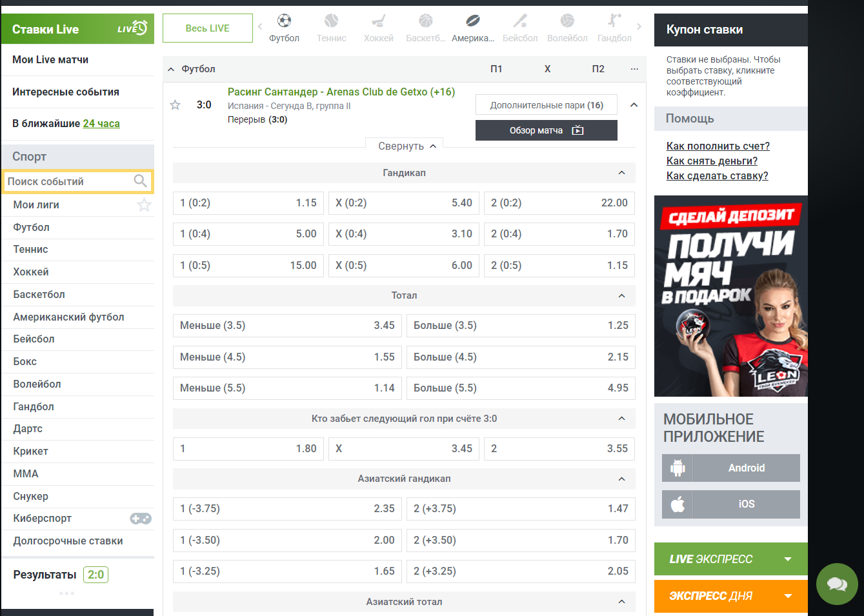Open Интересные события menu item
Screen dimensions: 864x616
coord(66,92)
